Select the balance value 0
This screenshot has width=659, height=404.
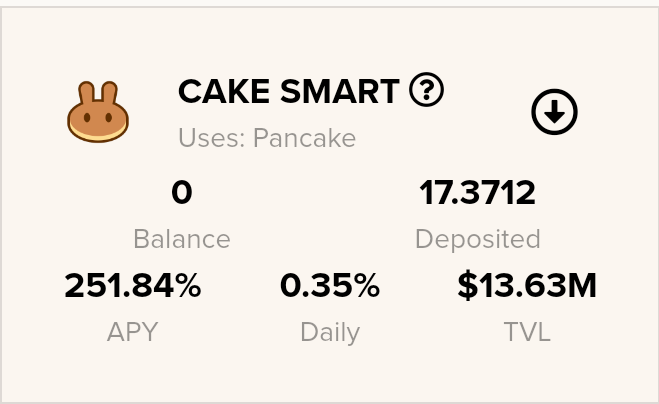[182, 193]
